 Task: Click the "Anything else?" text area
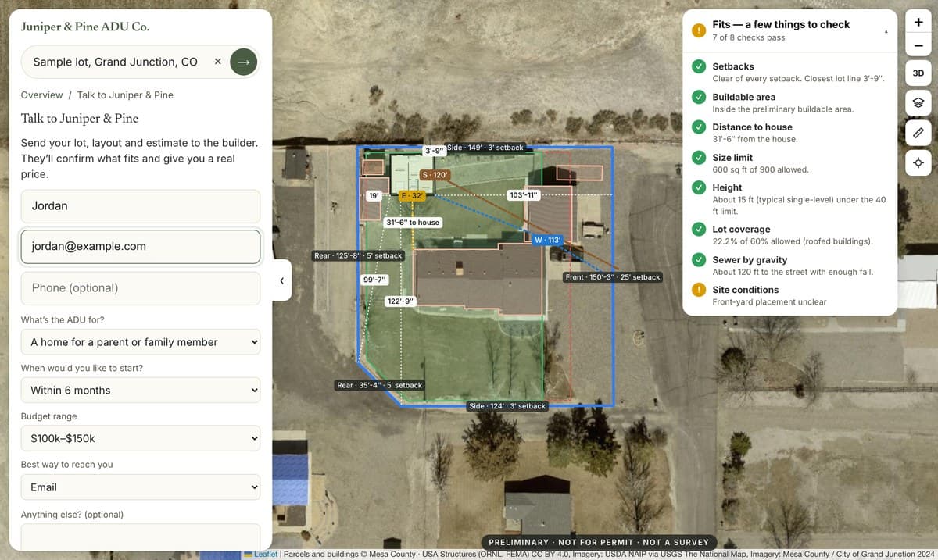tap(141, 536)
